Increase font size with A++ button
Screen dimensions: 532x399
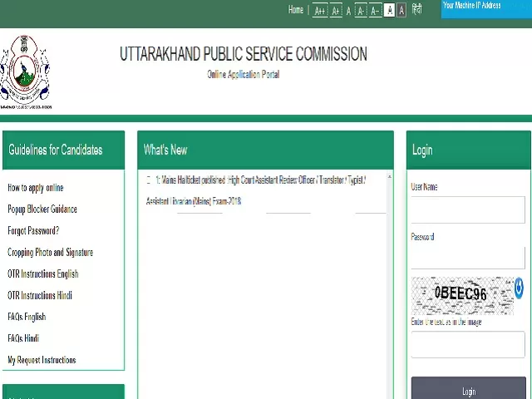click(320, 11)
